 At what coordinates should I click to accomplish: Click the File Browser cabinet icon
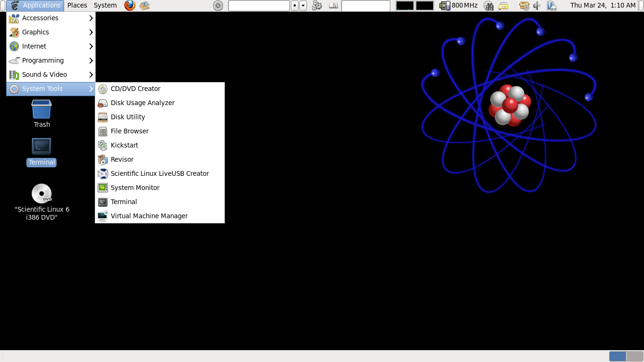pyautogui.click(x=103, y=131)
